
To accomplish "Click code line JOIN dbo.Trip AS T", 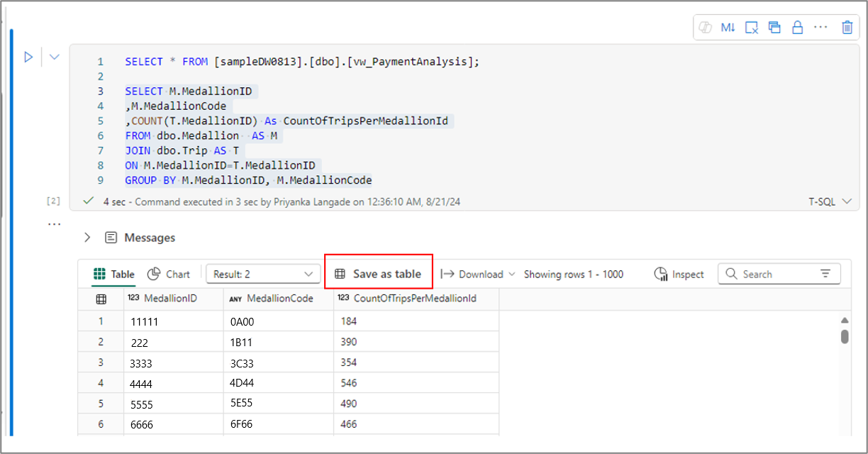I will click(182, 150).
